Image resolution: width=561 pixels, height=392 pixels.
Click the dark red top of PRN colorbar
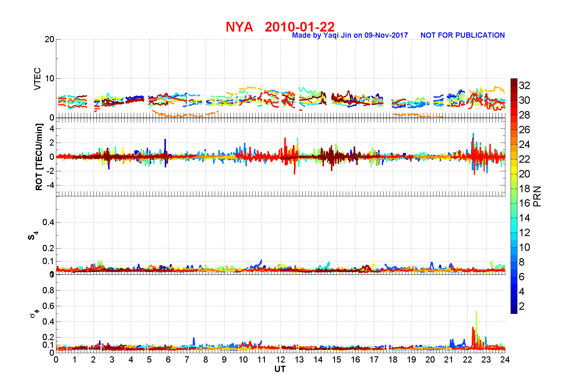(514, 82)
